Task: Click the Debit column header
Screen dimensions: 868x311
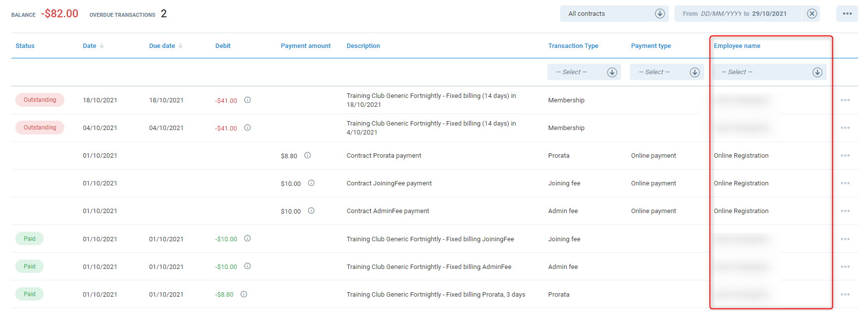Action: (x=223, y=46)
